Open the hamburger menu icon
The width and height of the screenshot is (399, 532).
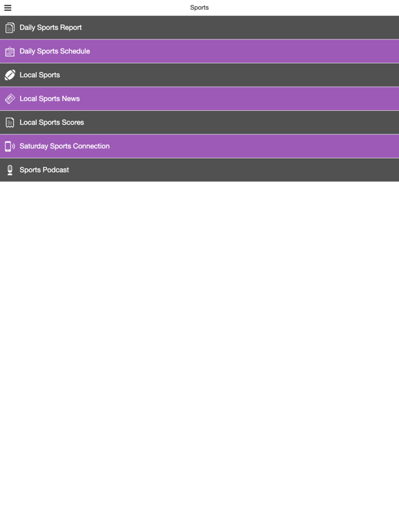(x=8, y=8)
